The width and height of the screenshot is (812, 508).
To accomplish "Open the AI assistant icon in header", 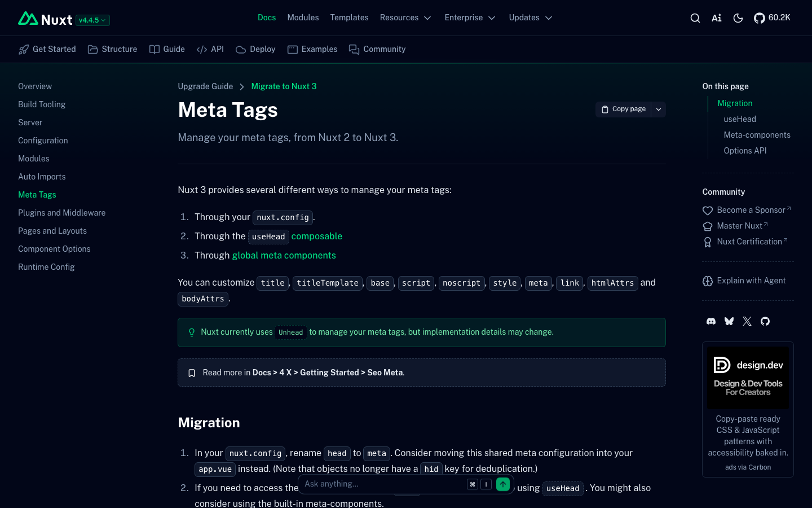I will pyautogui.click(x=717, y=18).
